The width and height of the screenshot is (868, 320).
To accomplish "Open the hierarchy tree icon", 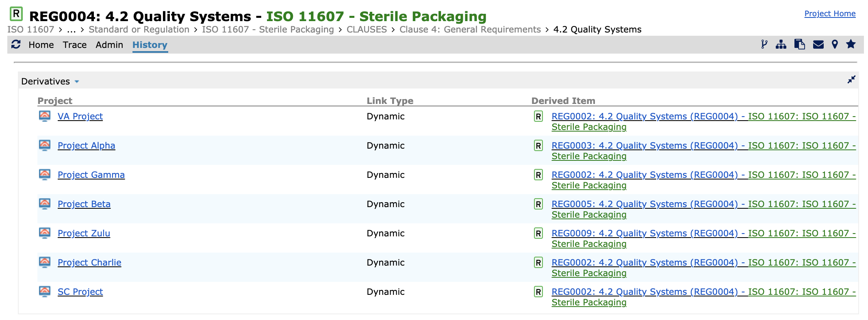I will (x=781, y=45).
